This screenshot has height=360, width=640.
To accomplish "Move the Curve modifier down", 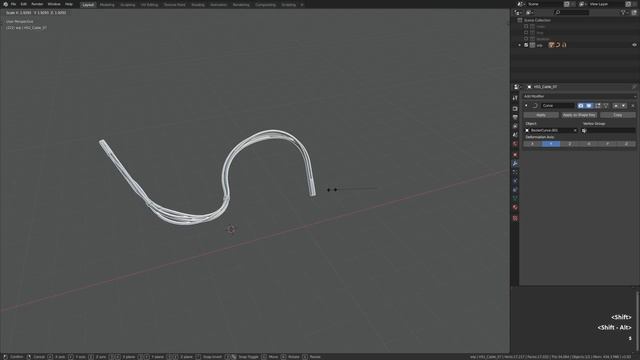I will (624, 106).
